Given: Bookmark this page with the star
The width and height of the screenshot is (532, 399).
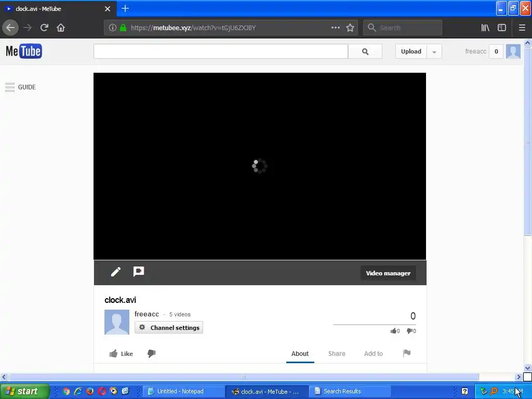Looking at the screenshot, I should 350,28.
